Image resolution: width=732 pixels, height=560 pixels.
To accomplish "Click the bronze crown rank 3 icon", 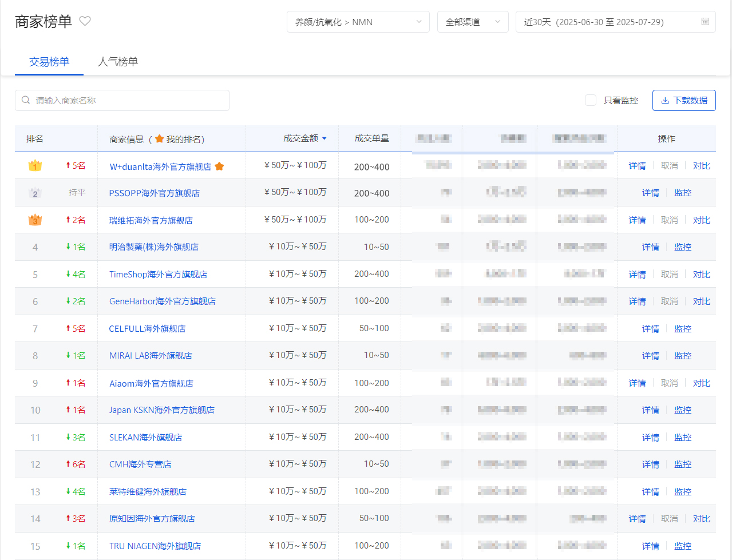I will pos(35,220).
